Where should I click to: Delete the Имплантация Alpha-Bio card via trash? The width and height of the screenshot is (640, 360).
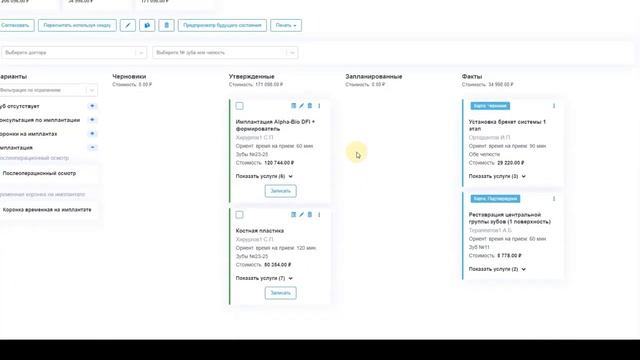pyautogui.click(x=310, y=106)
